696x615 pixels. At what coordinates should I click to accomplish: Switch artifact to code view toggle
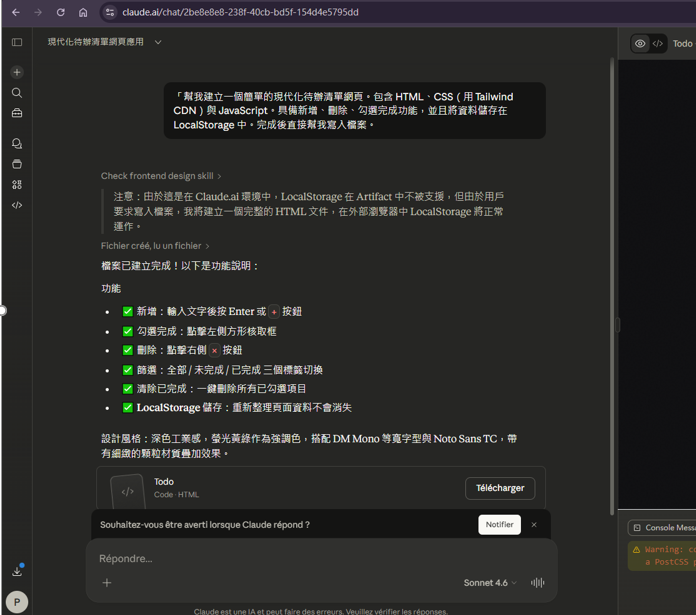(658, 44)
